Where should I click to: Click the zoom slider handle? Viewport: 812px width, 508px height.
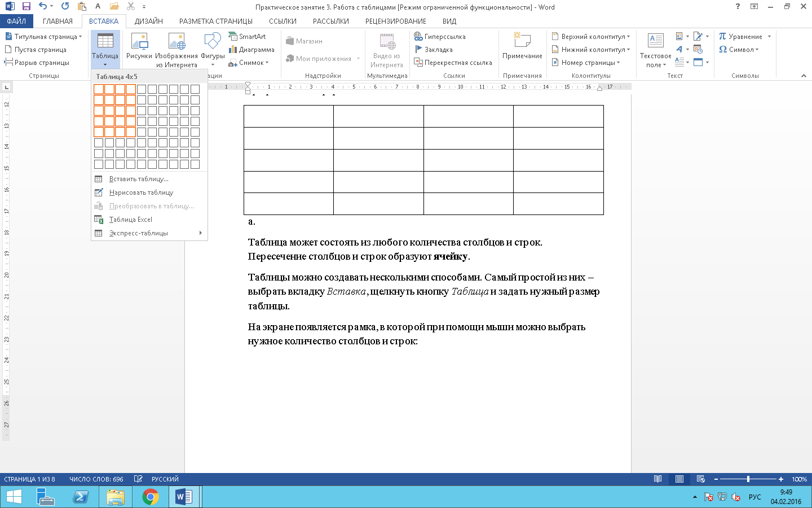click(748, 479)
